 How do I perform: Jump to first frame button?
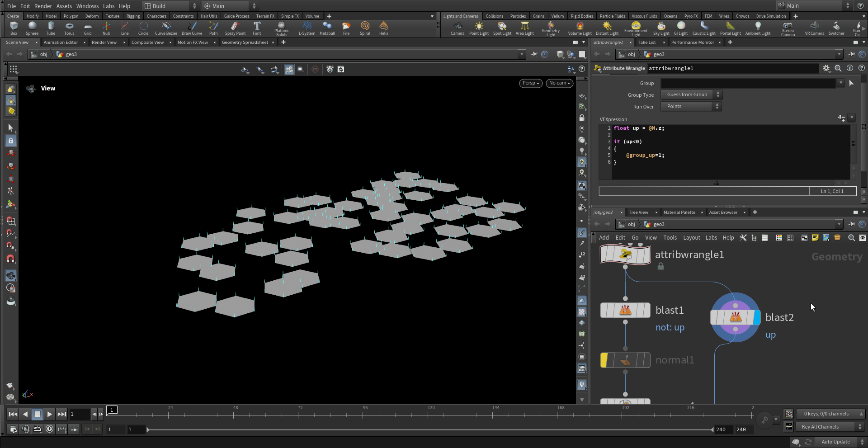coord(13,414)
